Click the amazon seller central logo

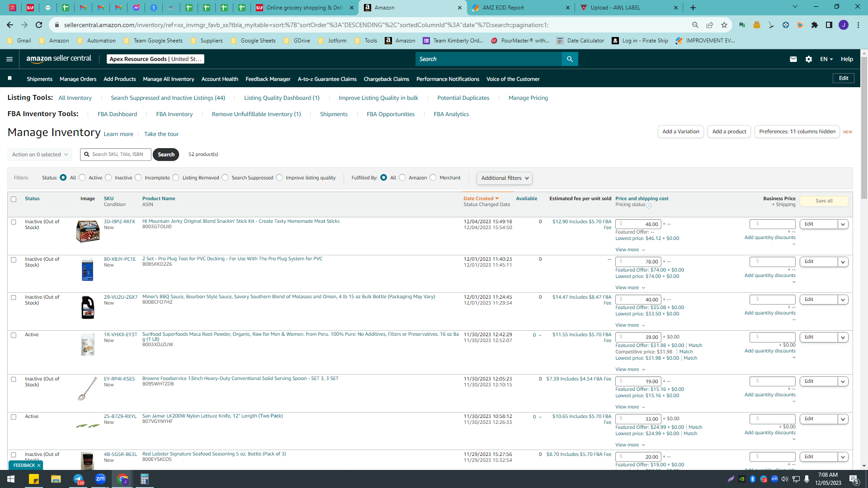[59, 59]
